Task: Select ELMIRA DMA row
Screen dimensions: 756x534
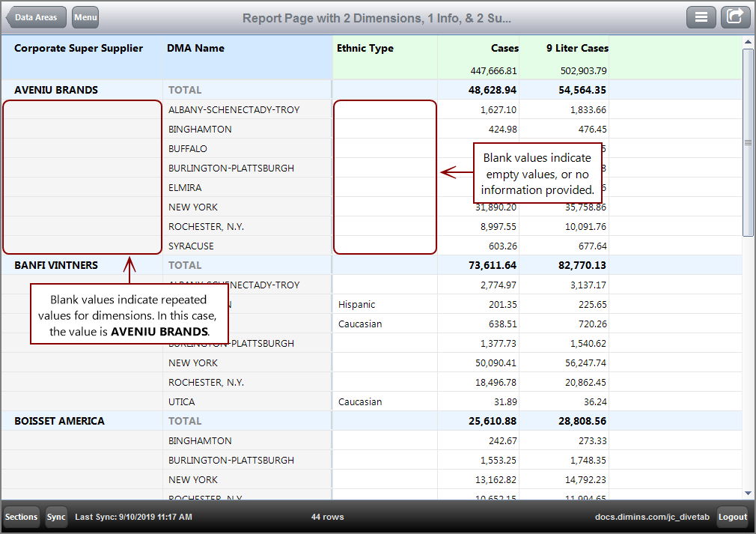Action: [x=185, y=188]
